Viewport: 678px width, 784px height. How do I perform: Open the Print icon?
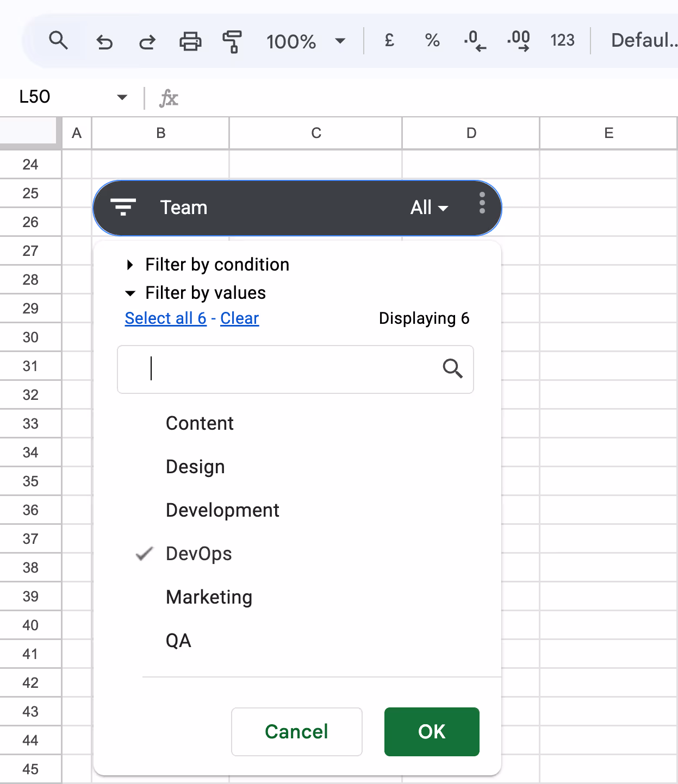tap(189, 41)
